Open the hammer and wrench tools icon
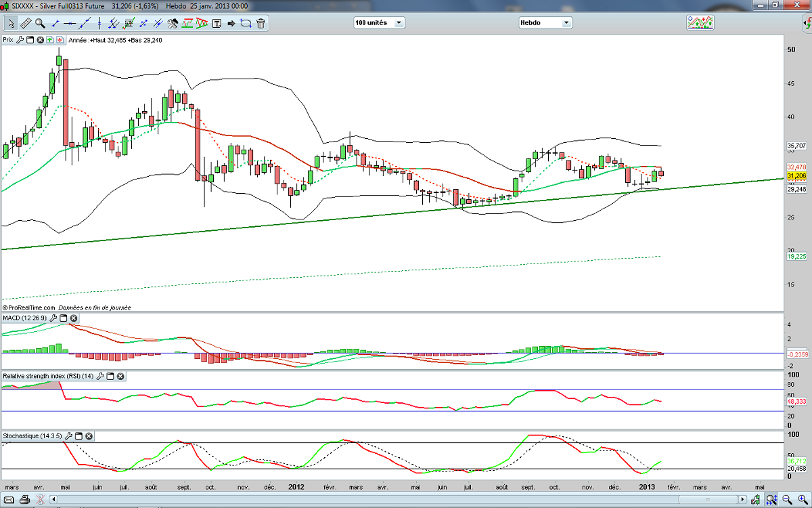This screenshot has width=812, height=508. (x=172, y=23)
